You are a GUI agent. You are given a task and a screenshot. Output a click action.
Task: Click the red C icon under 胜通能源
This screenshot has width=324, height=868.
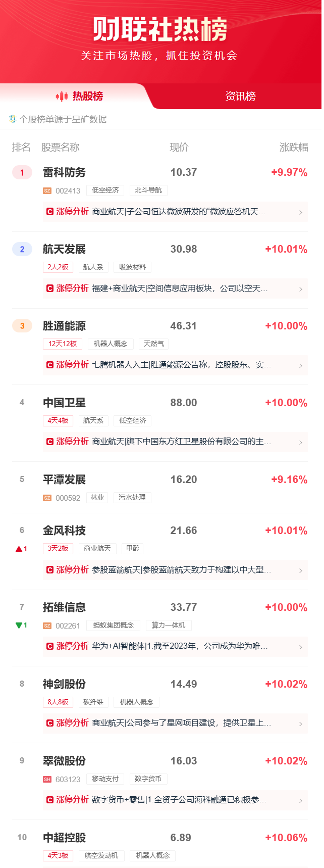(x=50, y=365)
